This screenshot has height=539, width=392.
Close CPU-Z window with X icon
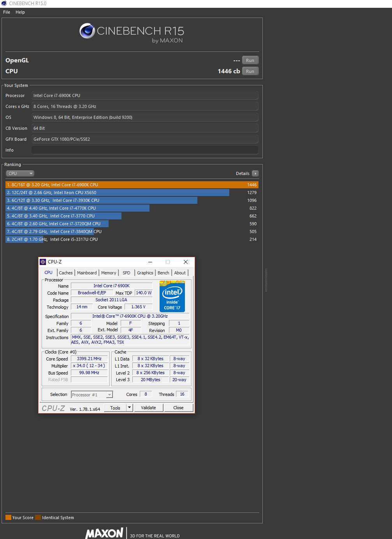pyautogui.click(x=186, y=262)
